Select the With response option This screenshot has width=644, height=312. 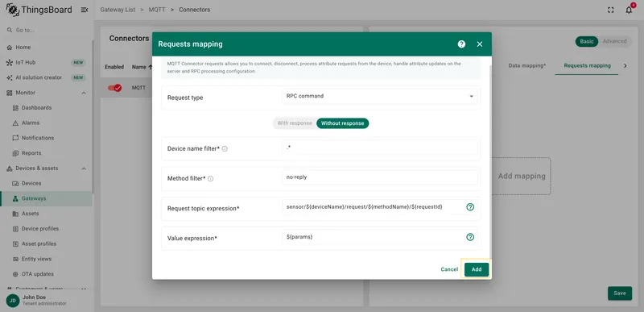click(x=295, y=123)
